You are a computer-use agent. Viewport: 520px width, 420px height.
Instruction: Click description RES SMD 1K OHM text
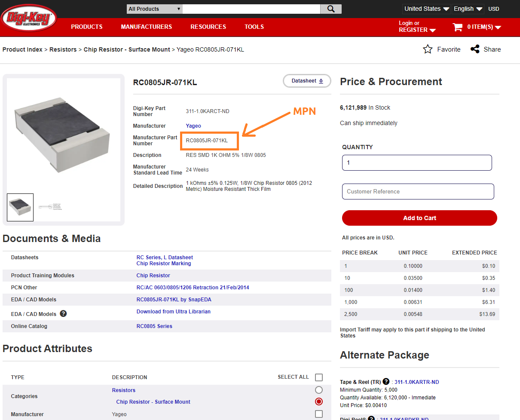[x=226, y=155]
